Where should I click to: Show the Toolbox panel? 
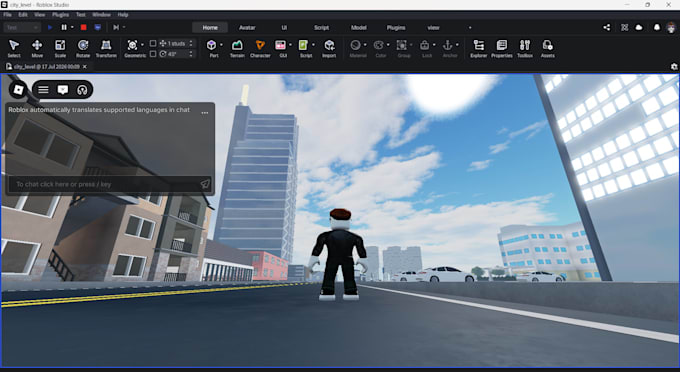coord(525,48)
